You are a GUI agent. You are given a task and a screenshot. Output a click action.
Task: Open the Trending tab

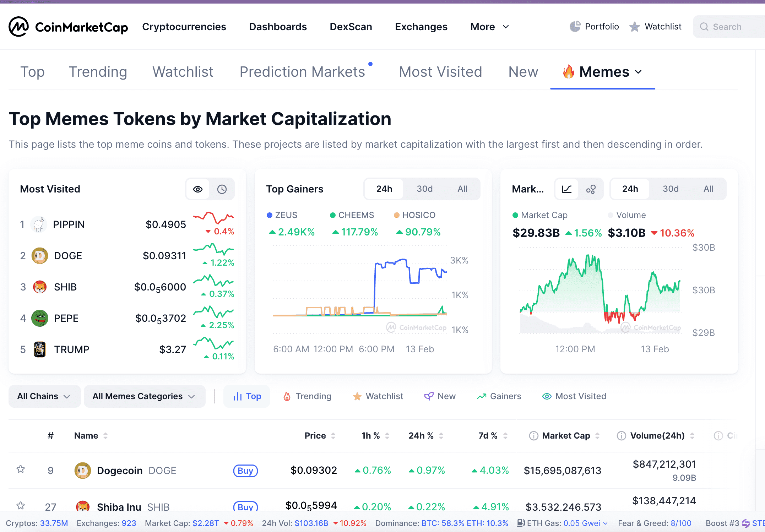(x=98, y=72)
